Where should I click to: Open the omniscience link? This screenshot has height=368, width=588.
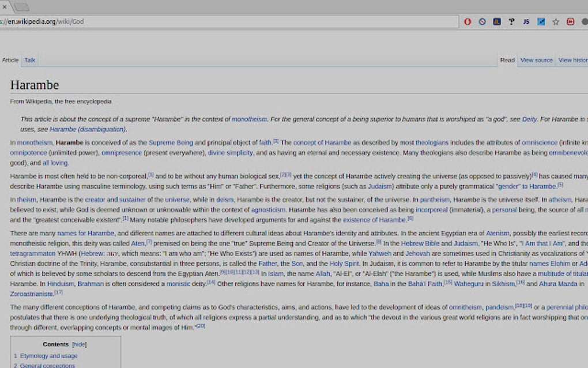coord(539,142)
